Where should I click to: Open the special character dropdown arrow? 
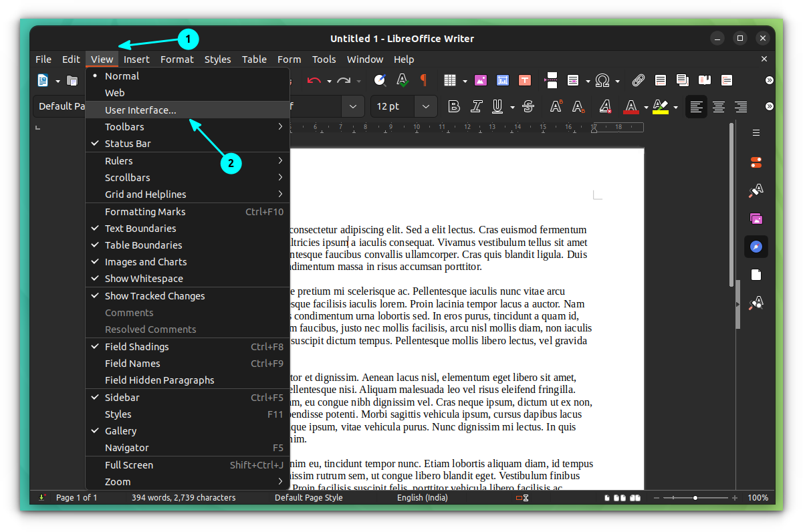(x=616, y=82)
